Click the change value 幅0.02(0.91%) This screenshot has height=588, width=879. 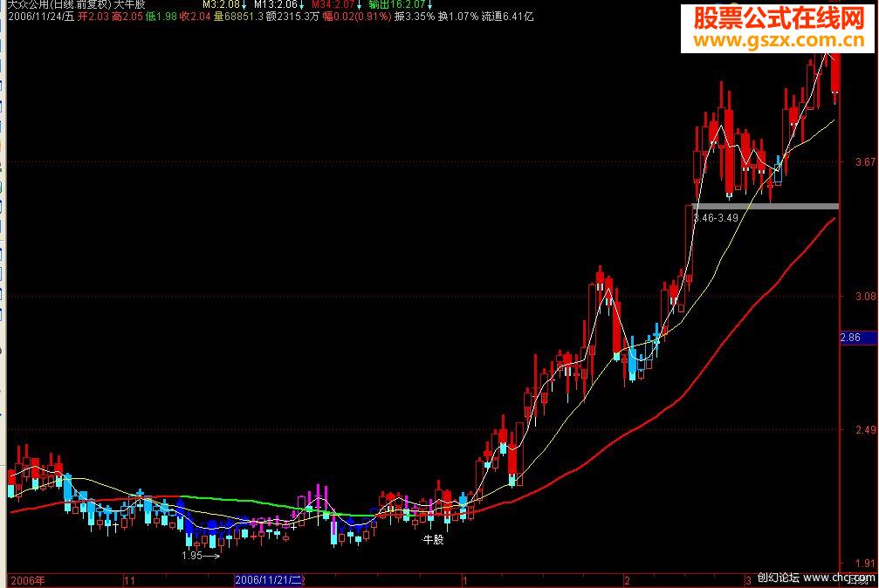(356, 17)
